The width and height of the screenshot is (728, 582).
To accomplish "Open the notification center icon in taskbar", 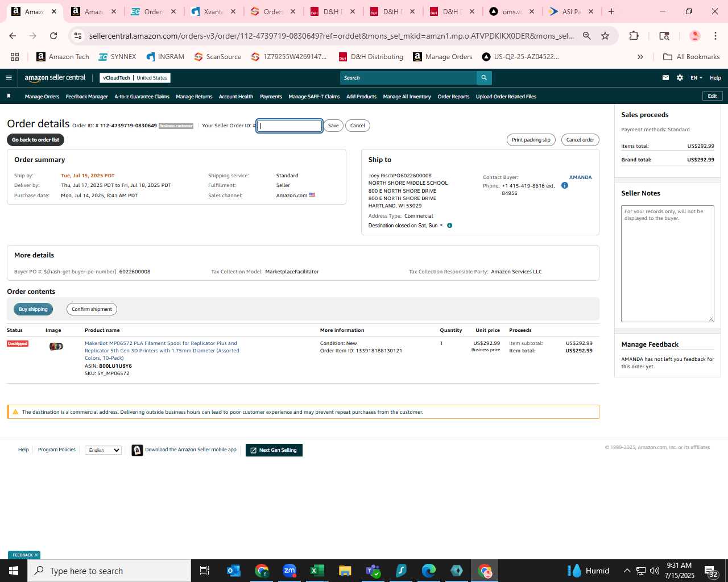I will (711, 571).
